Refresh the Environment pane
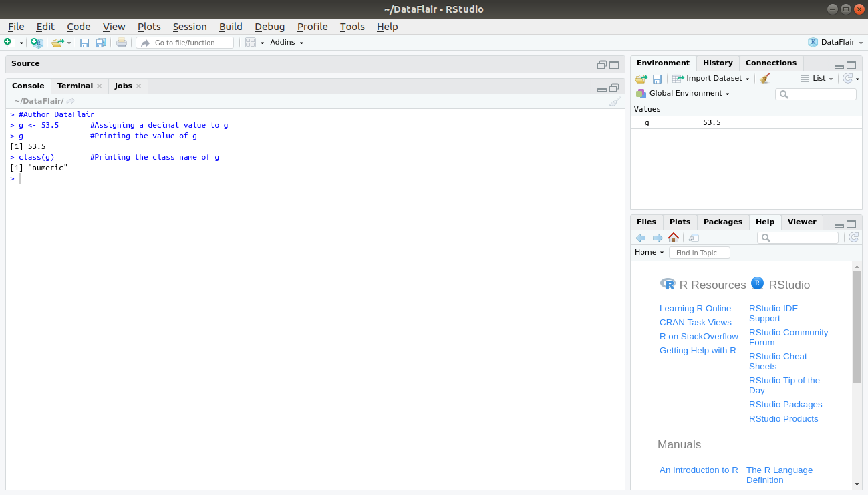Image resolution: width=868 pixels, height=495 pixels. tap(848, 78)
